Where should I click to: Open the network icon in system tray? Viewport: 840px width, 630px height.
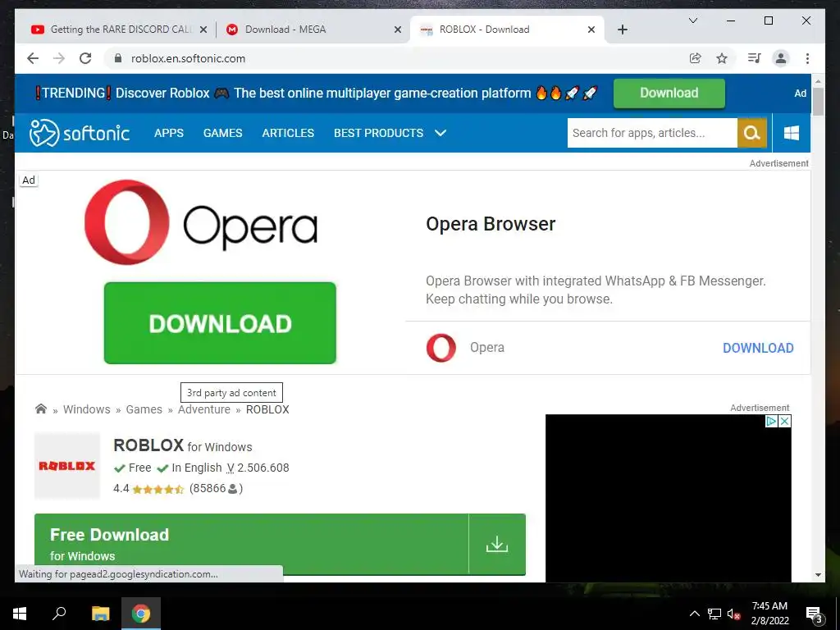point(714,614)
